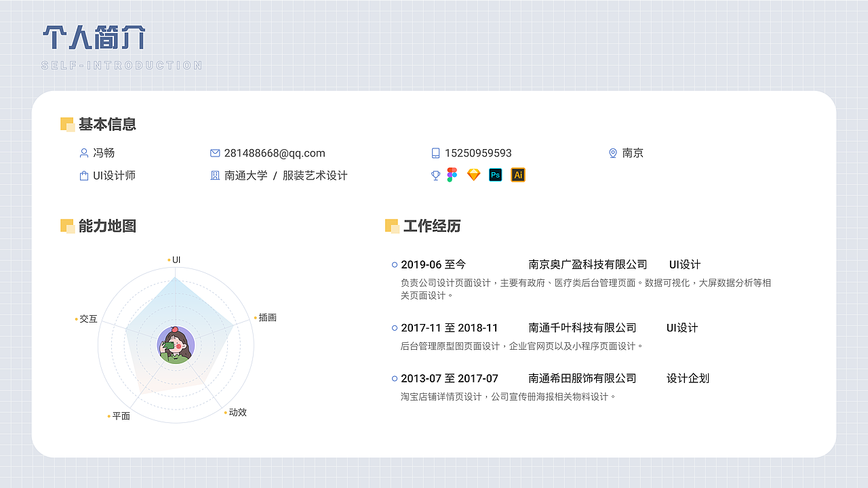
Task: Click the yellow swatch before 能力地图
Action: coord(68,226)
